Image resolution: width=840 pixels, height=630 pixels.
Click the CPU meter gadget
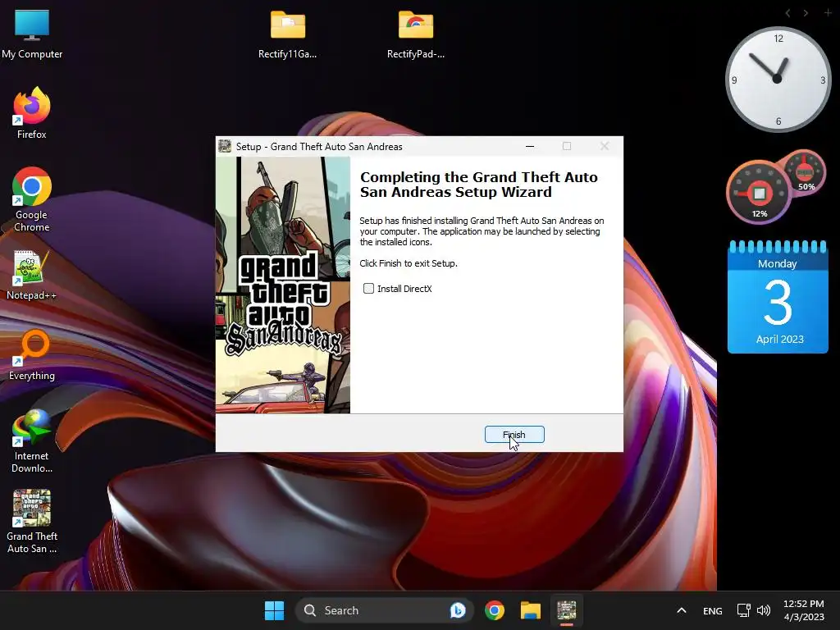point(759,192)
